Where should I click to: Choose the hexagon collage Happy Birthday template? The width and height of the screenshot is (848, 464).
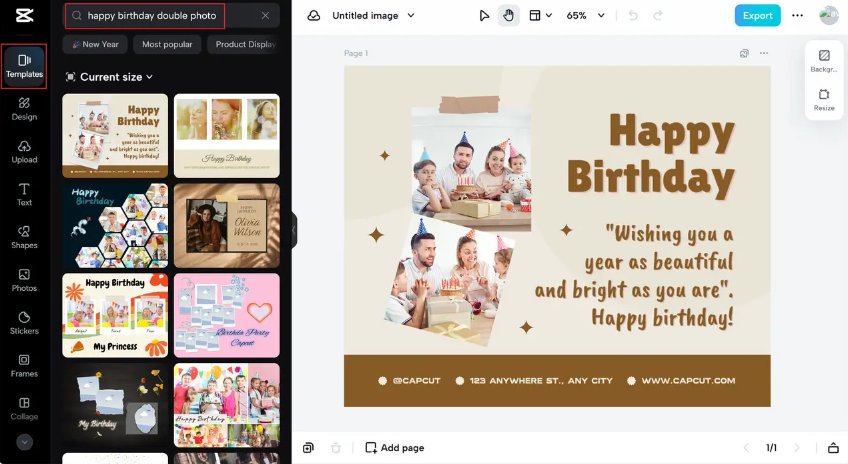[115, 226]
